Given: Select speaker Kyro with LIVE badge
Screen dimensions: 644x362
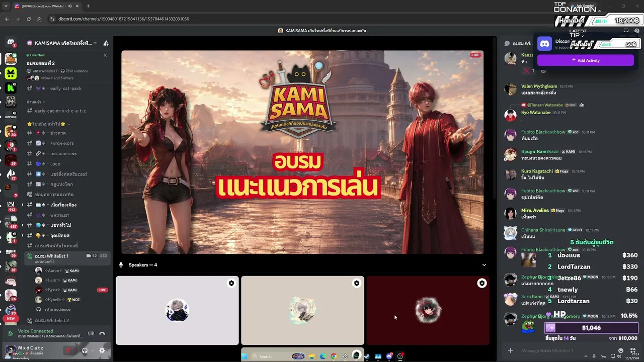Looking at the screenshot, I should pos(71,290).
